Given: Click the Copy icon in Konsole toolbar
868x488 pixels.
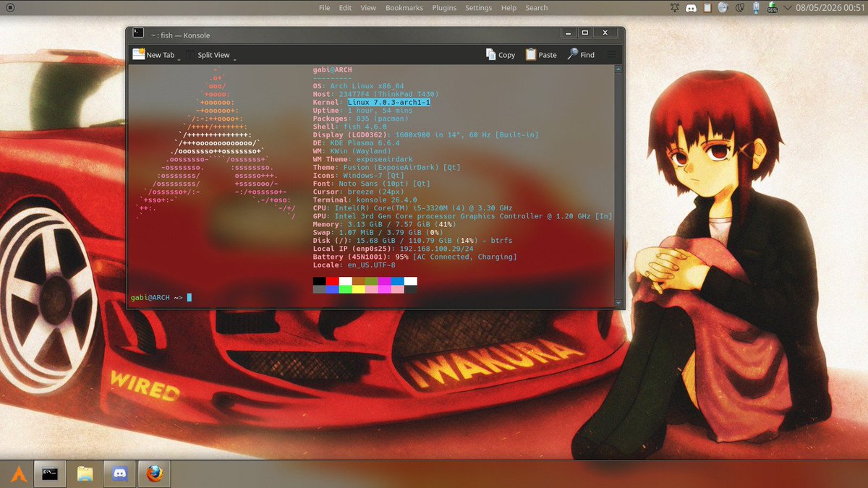Looking at the screenshot, I should 491,54.
